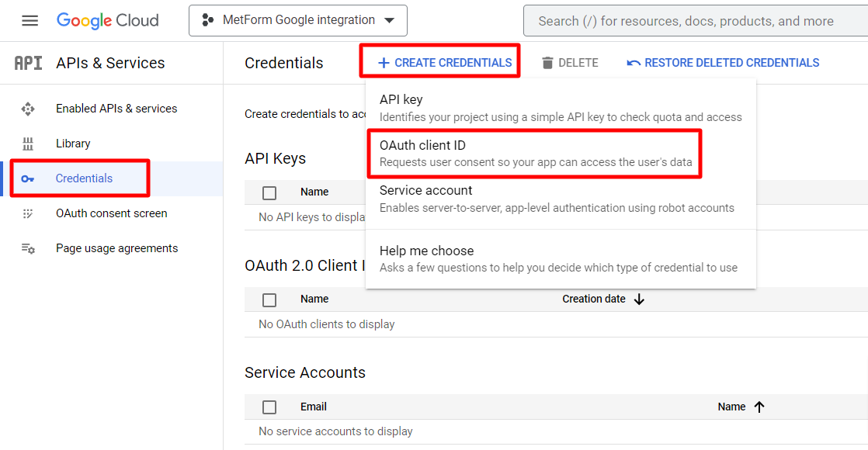Click the Name up arrow sort icon
Viewport: 868px width, 450px height.
[x=759, y=407]
